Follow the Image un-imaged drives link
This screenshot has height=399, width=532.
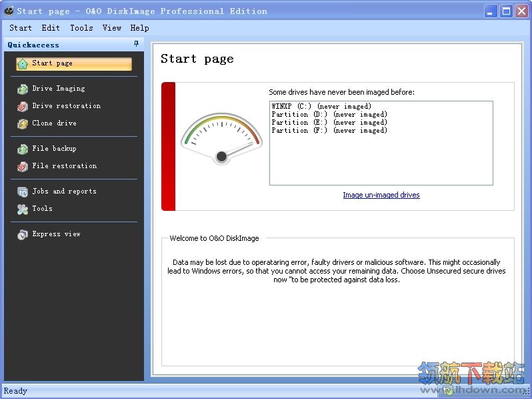click(381, 195)
